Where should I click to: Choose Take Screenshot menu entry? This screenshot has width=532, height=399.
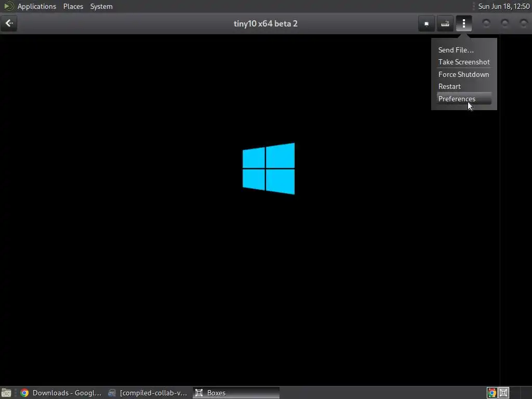463,62
